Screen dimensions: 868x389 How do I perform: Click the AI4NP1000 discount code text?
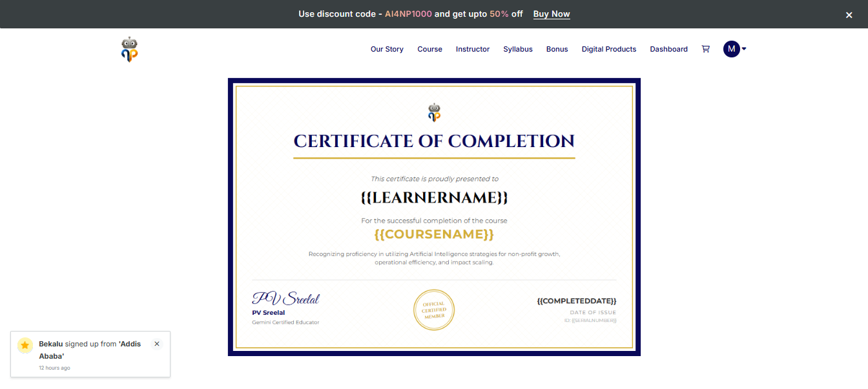click(408, 14)
